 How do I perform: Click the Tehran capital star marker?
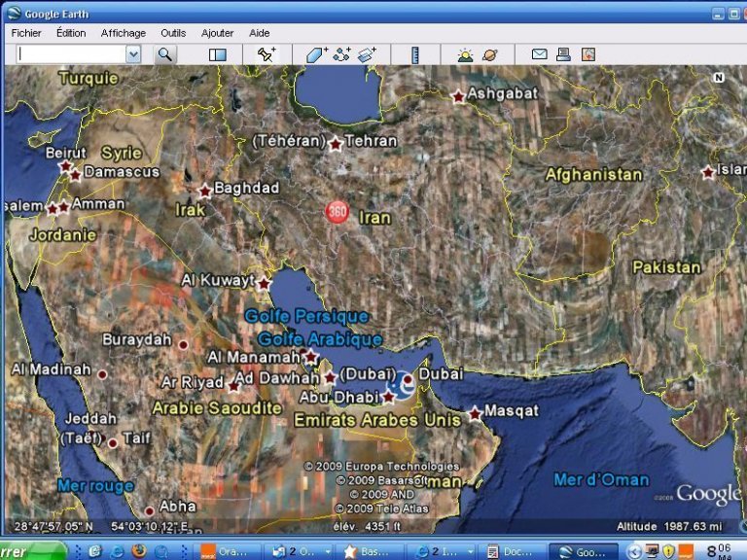pyautogui.click(x=336, y=143)
